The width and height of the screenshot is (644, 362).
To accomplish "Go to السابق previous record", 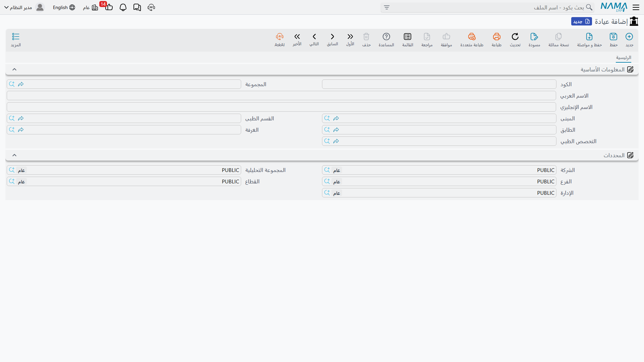I will 332,37.
